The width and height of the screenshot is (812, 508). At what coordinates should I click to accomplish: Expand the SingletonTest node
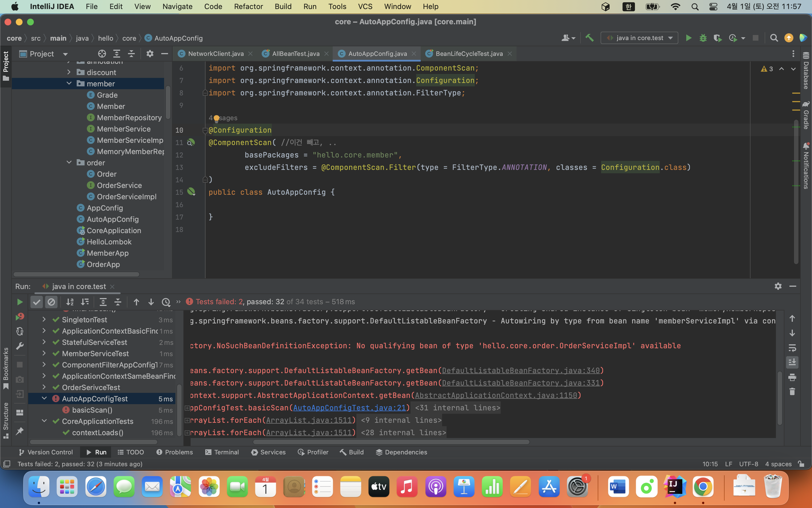click(44, 319)
